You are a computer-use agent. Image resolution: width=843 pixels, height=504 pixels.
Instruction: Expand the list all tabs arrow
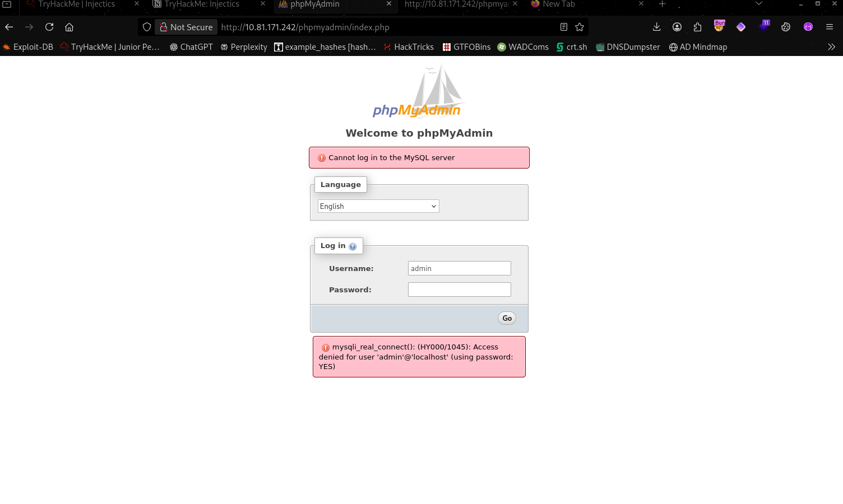[x=759, y=4]
